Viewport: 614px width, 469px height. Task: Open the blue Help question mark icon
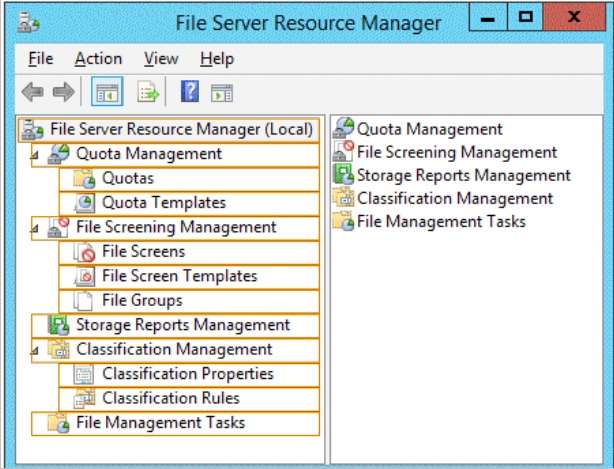190,92
